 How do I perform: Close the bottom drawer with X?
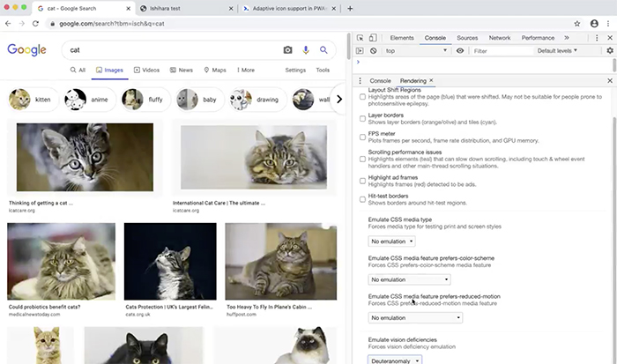[610, 81]
